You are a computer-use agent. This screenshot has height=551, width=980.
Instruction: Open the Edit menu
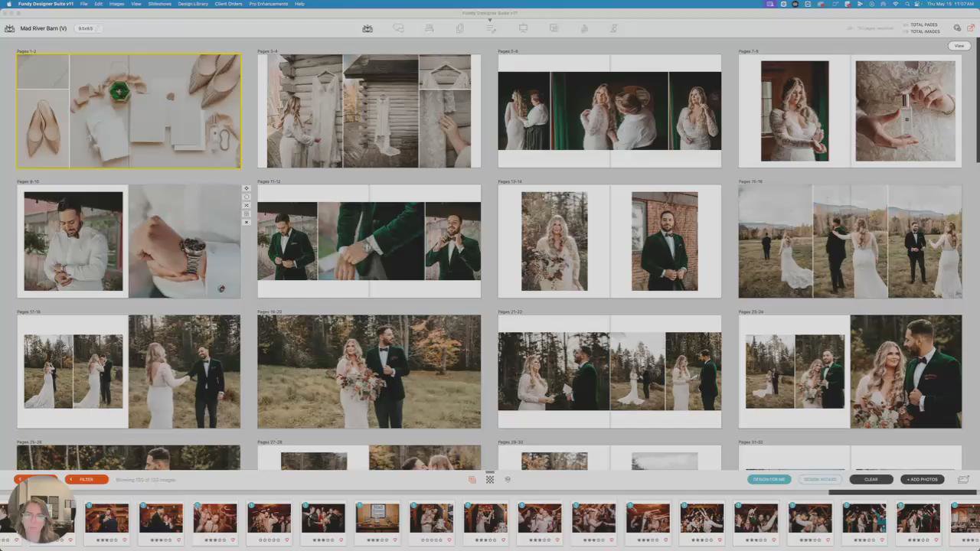coord(98,4)
